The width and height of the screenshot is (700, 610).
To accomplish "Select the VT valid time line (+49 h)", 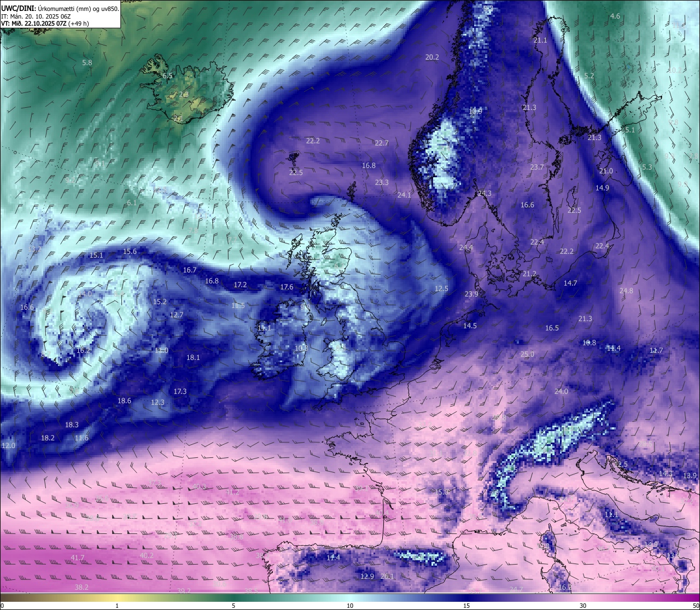I will [x=45, y=24].
